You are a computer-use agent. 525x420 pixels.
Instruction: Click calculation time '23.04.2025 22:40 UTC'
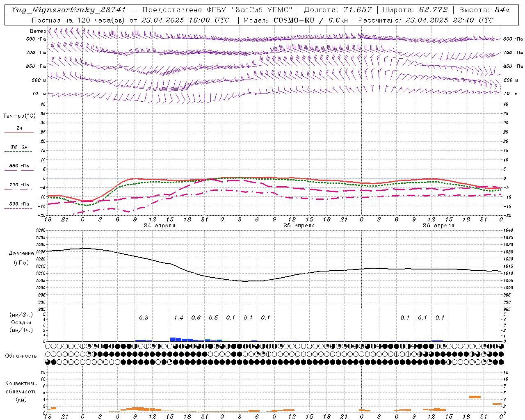coord(450,20)
